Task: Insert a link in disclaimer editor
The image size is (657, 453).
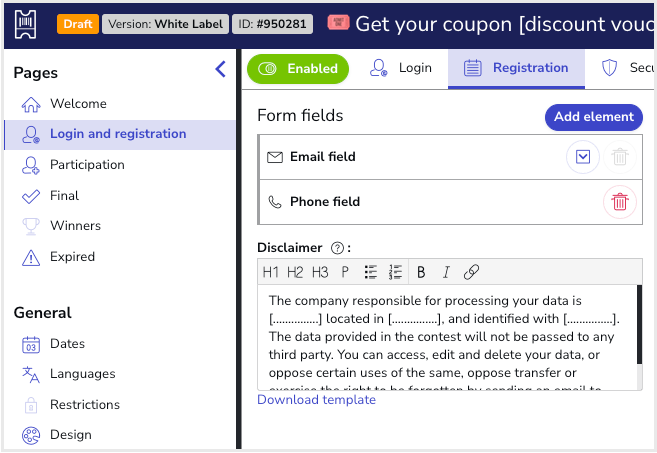Action: coord(471,272)
